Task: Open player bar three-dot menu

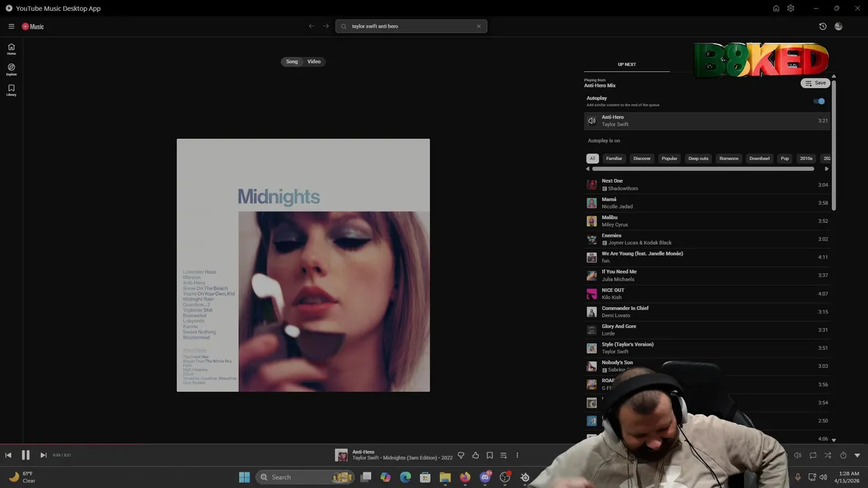Action: tap(517, 455)
